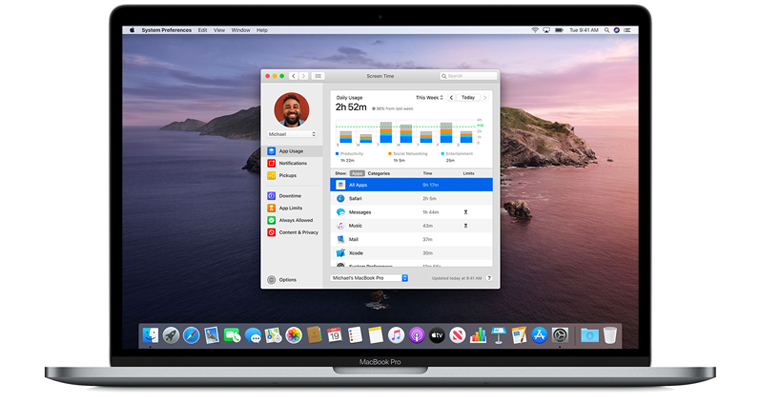760x397 pixels.
Task: Select the All Apps row
Action: point(411,185)
